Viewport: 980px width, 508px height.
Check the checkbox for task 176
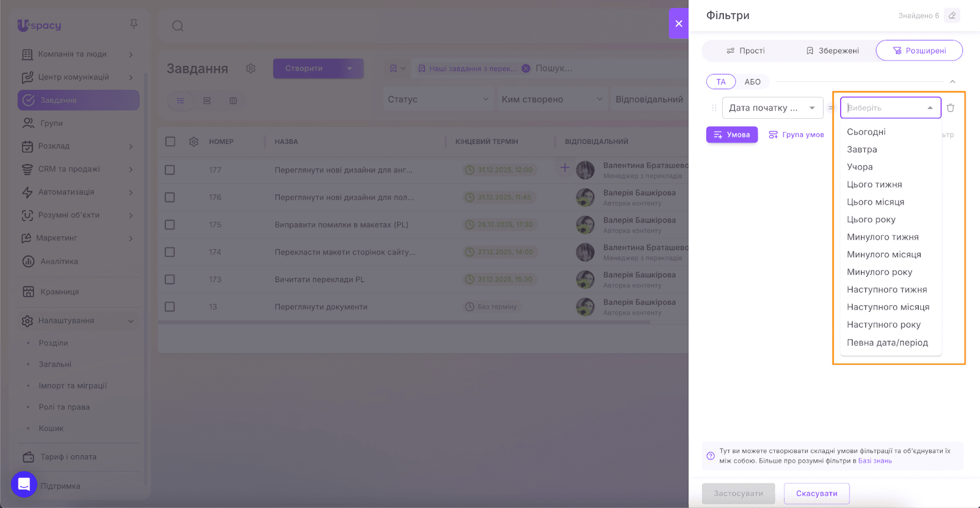170,198
